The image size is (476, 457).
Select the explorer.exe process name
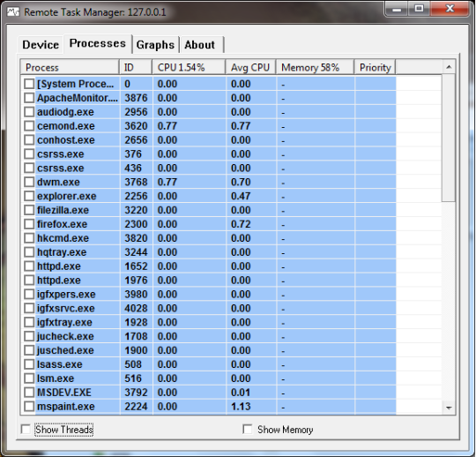(66, 196)
